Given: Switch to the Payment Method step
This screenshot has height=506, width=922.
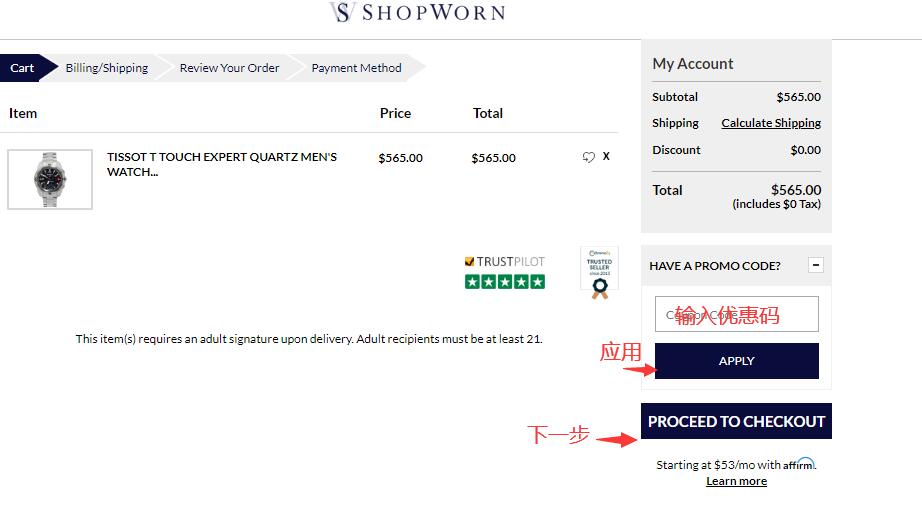Looking at the screenshot, I should pos(356,68).
